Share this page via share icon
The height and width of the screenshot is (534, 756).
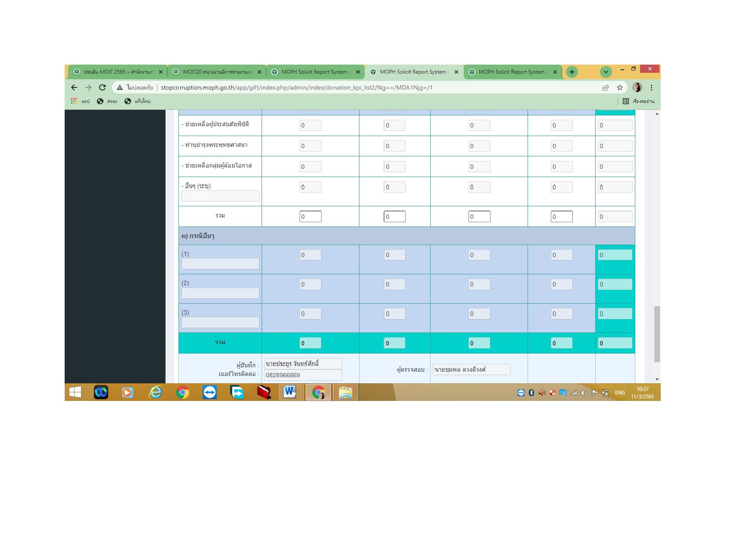(606, 87)
